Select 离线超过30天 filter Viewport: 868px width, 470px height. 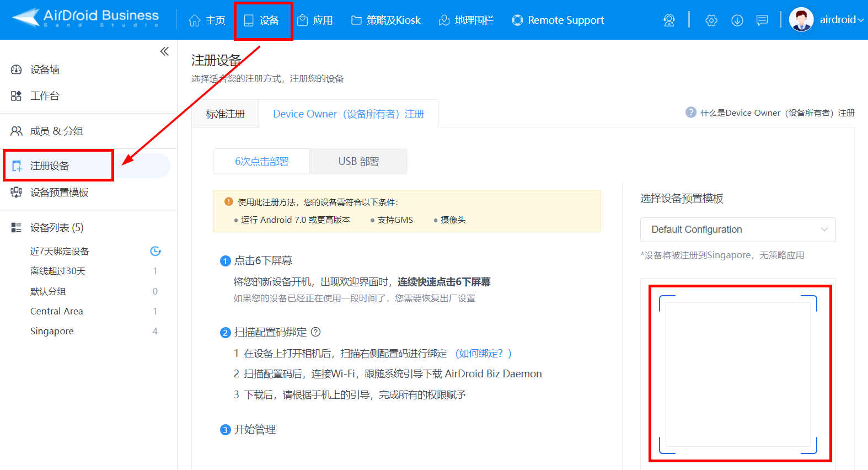[x=58, y=271]
